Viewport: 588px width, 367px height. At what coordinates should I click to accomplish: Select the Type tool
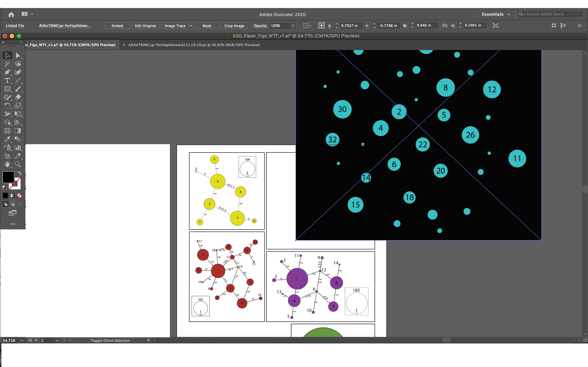(7, 81)
